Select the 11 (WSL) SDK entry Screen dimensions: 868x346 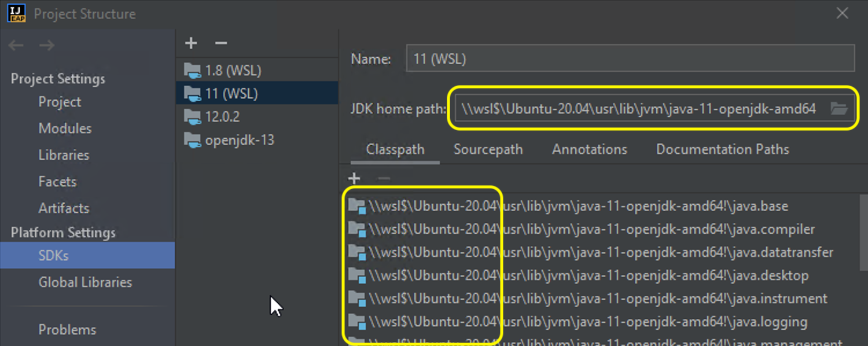coord(256,93)
